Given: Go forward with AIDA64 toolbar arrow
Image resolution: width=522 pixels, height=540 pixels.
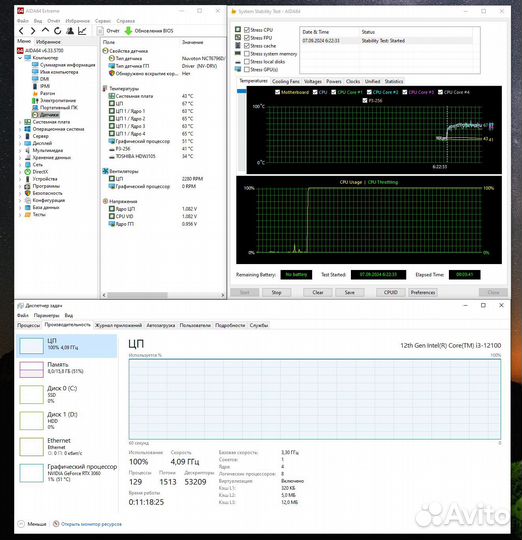Looking at the screenshot, I should coord(33,31).
